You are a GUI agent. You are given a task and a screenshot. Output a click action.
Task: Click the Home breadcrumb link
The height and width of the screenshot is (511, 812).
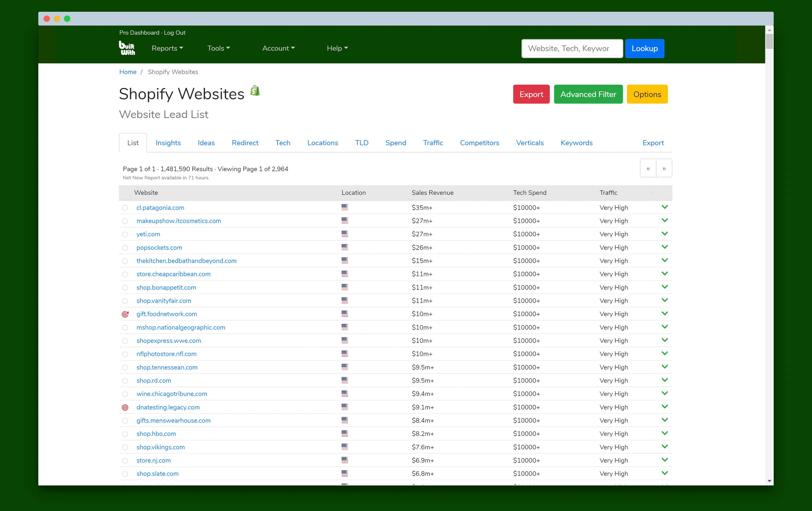[x=128, y=72]
